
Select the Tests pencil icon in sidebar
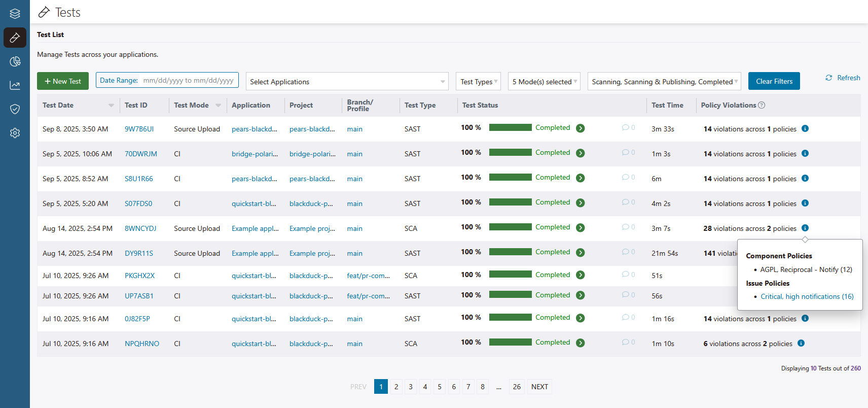click(x=15, y=38)
